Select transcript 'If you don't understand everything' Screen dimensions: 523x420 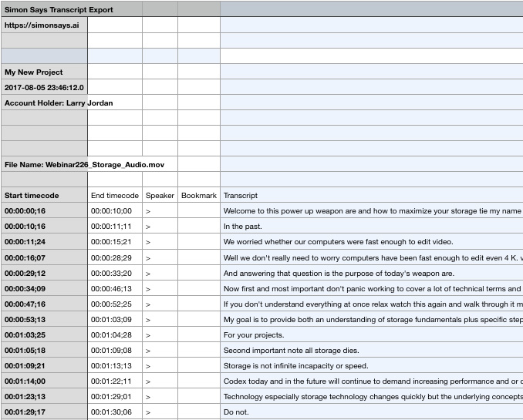click(x=372, y=304)
